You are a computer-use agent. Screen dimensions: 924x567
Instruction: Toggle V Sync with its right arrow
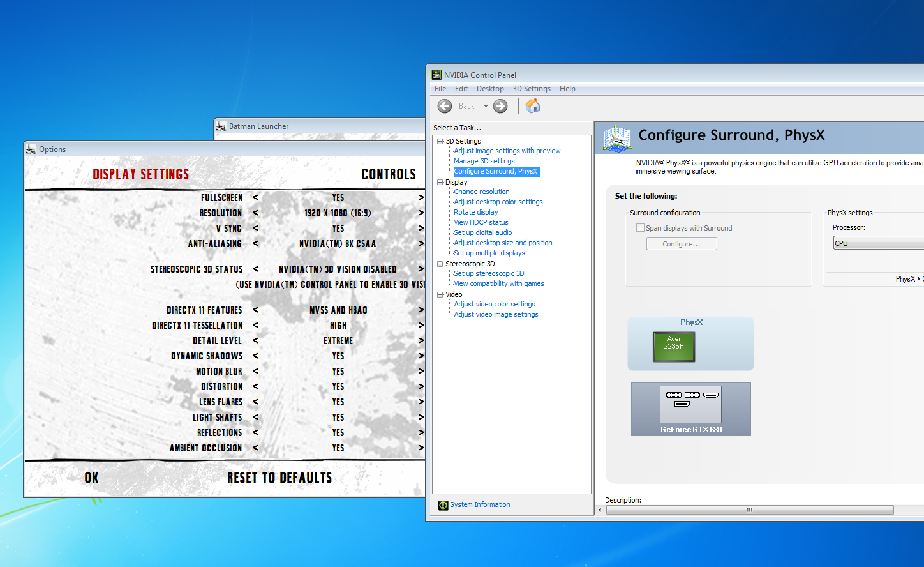(421, 229)
